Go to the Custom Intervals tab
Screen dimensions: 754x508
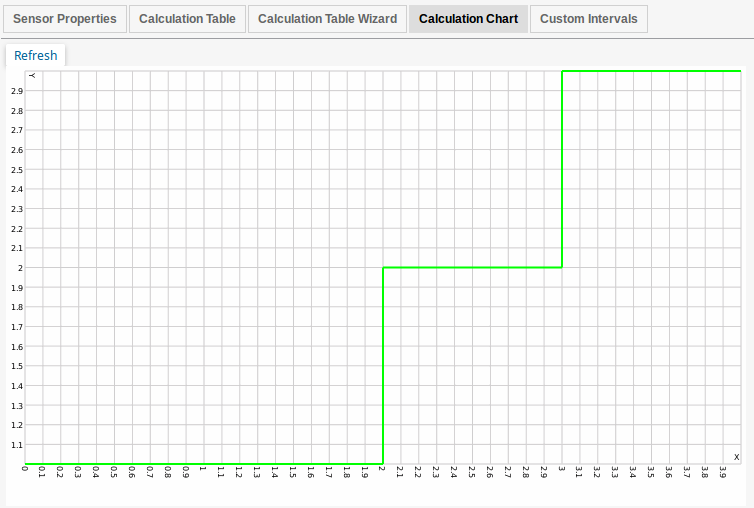pyautogui.click(x=588, y=19)
